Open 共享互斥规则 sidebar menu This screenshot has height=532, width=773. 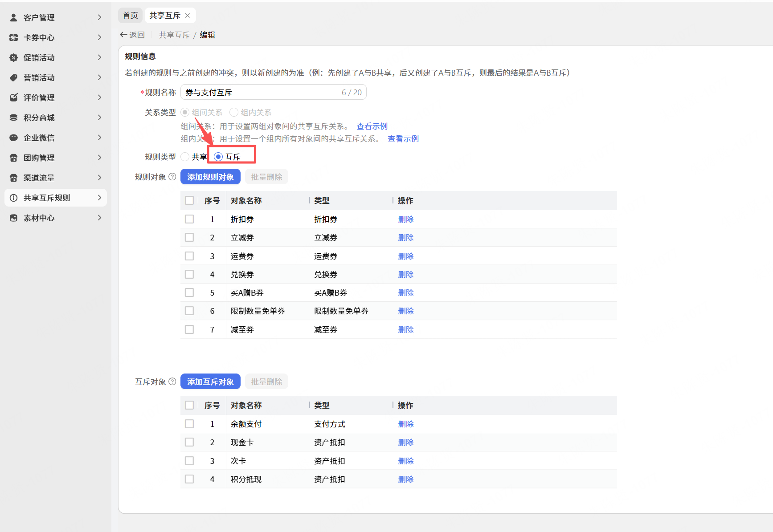coord(56,198)
